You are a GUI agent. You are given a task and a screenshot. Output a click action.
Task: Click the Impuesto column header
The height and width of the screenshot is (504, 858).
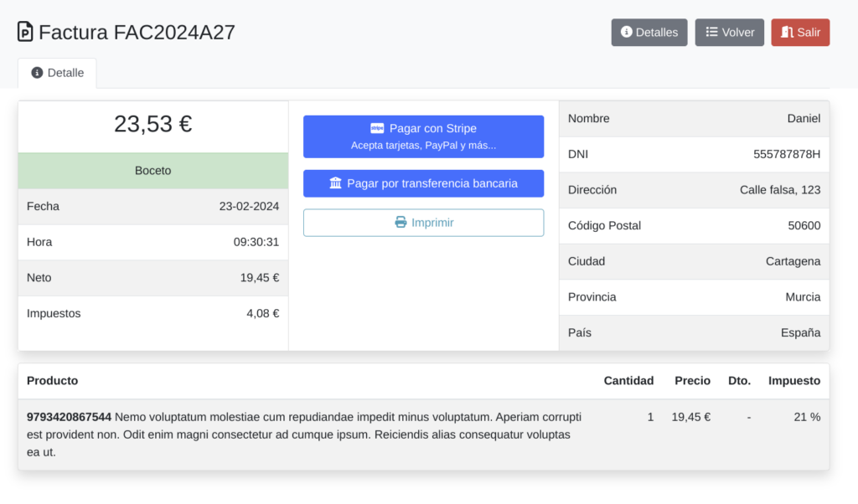(793, 381)
